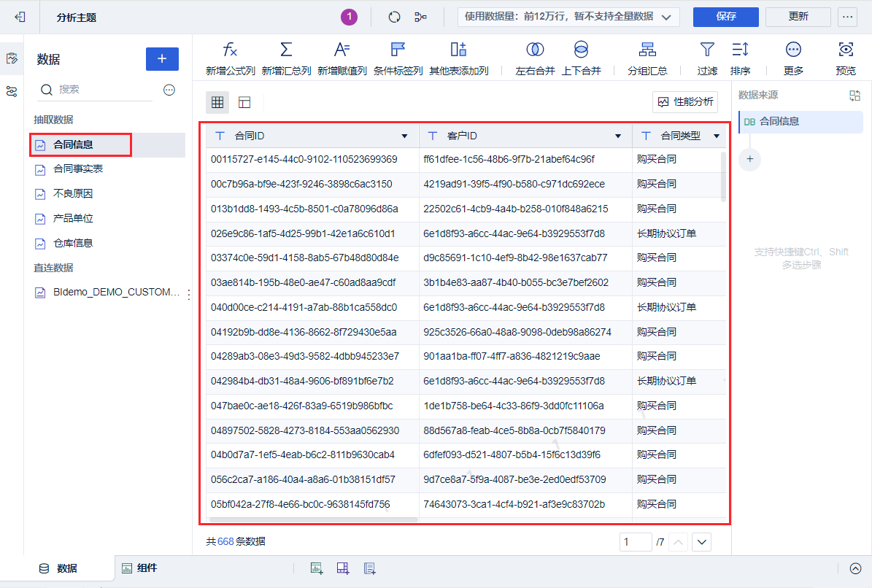This screenshot has width=872, height=588.
Task: Click add component icon at bottom
Action: pos(317,568)
